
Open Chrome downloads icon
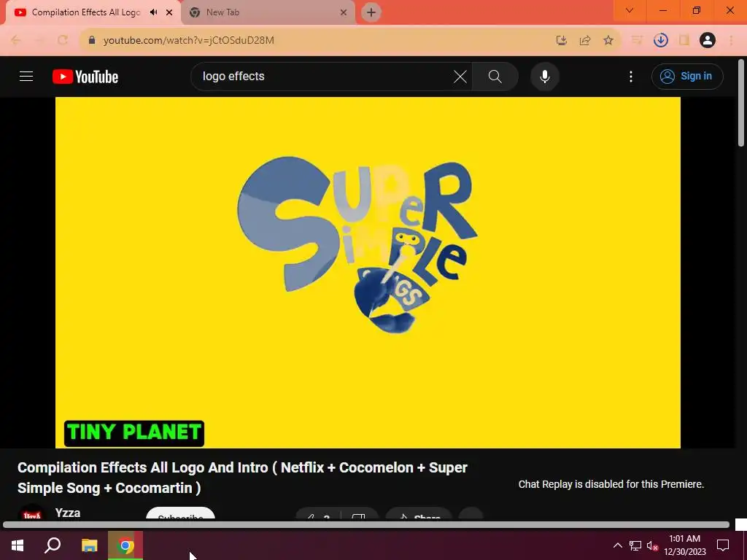pyautogui.click(x=661, y=41)
